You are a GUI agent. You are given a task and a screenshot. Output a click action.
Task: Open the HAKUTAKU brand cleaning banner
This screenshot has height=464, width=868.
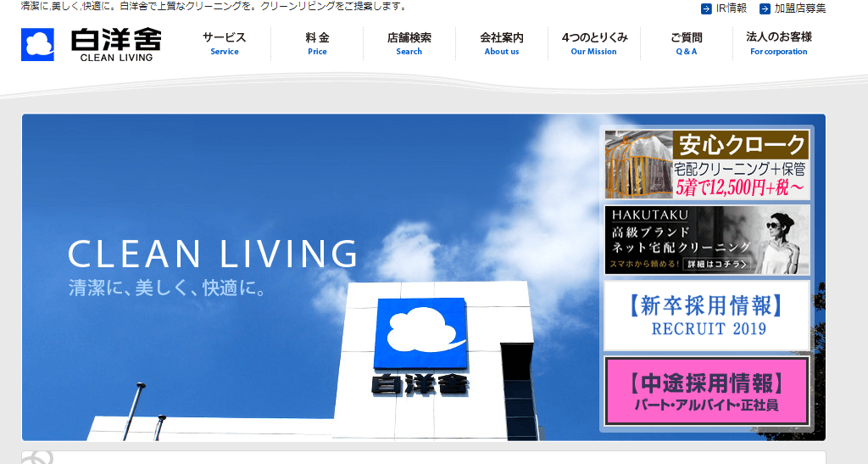point(707,240)
